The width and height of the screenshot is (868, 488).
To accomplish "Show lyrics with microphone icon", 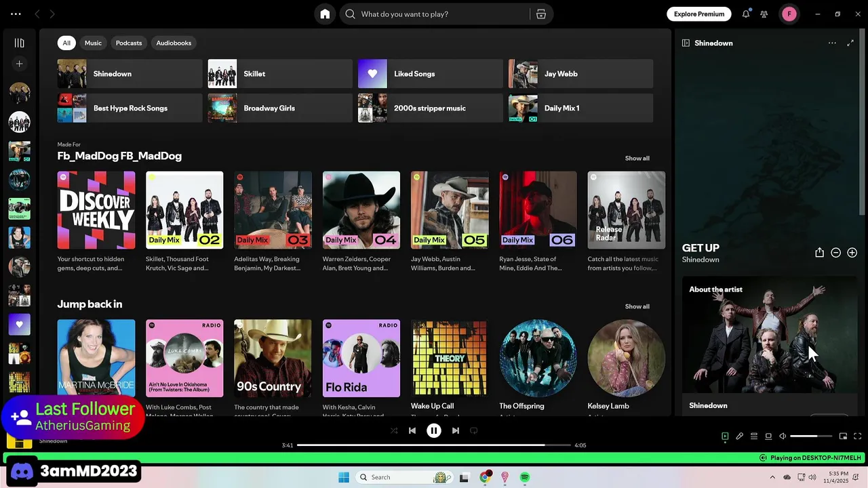I will [x=740, y=436].
